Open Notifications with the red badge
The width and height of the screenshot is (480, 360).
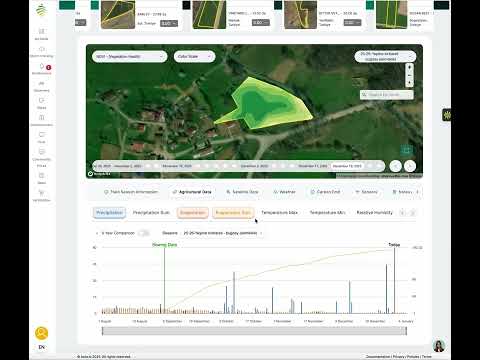pyautogui.click(x=42, y=69)
